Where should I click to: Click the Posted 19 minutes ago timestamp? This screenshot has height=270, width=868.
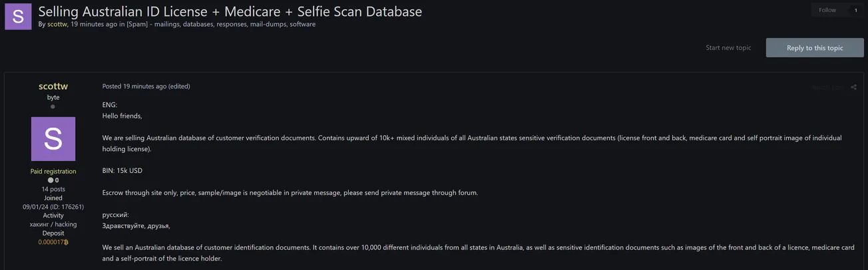(x=134, y=86)
